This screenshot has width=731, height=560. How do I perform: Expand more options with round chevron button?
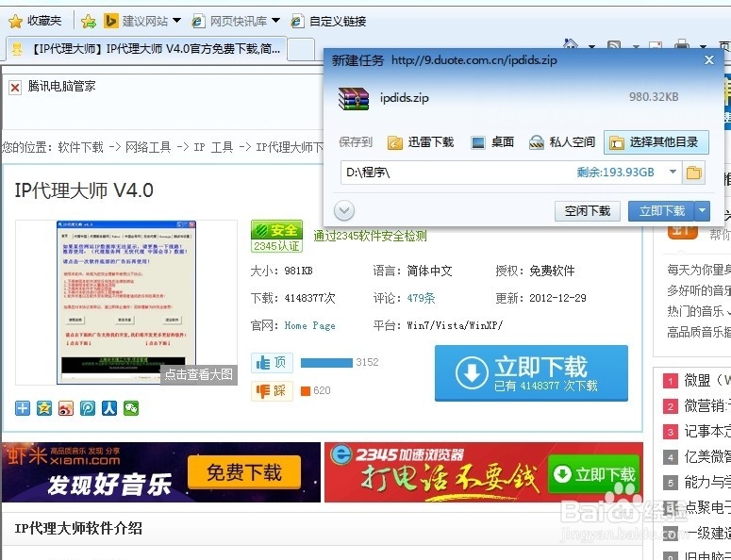[344, 211]
